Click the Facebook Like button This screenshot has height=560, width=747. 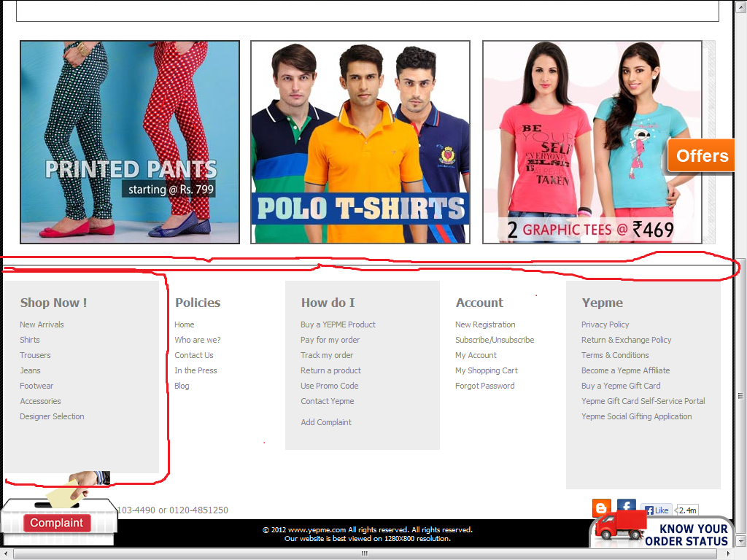click(x=657, y=510)
